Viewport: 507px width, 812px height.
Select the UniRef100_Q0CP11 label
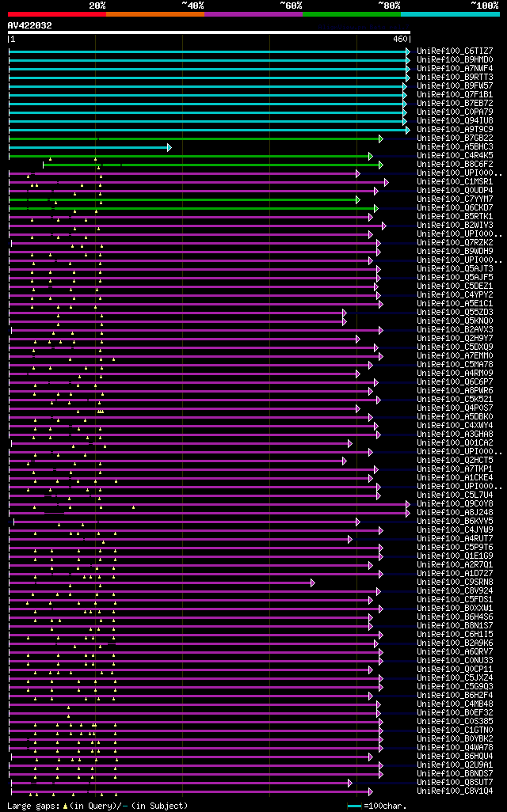point(456,669)
